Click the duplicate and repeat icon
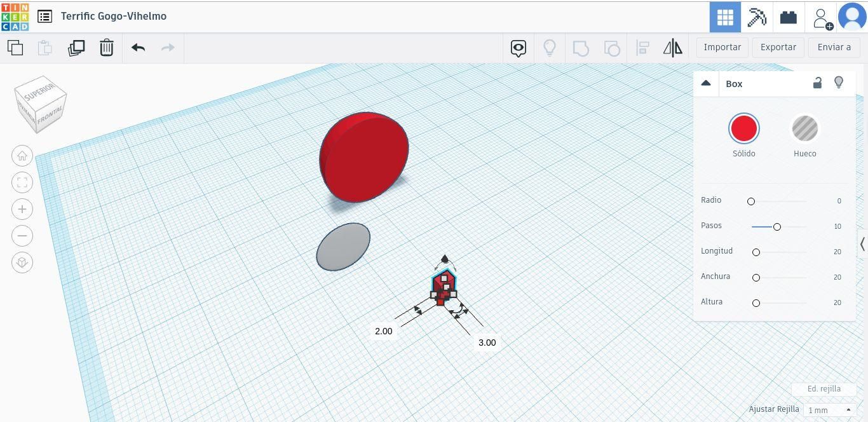This screenshot has width=868, height=422. coord(76,48)
